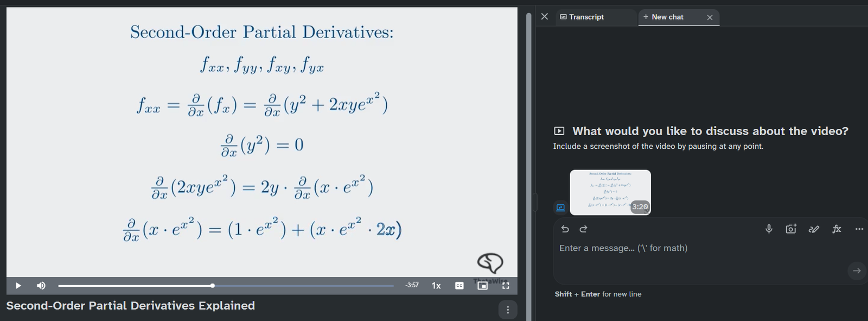Open the 3:20 video screenshot thumbnail
868x321 pixels.
[x=610, y=192]
